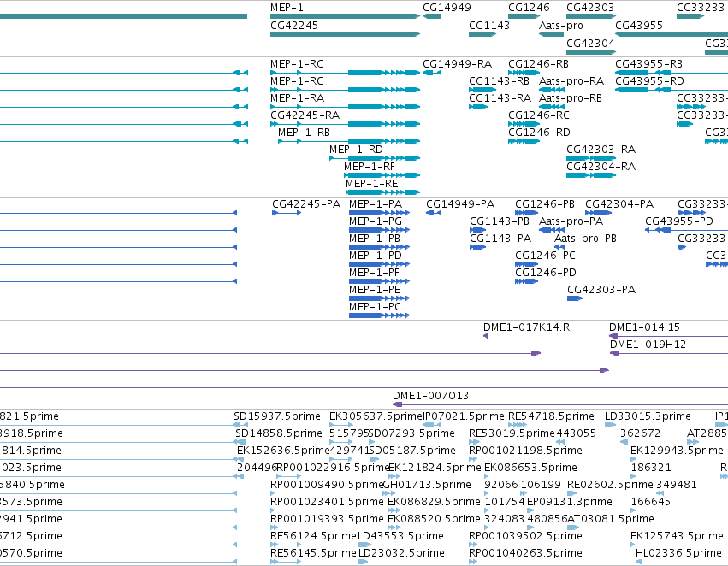Screen dimensions: 728x566
Task: Click transcript label MEP-1-RA
Action: pos(297,98)
